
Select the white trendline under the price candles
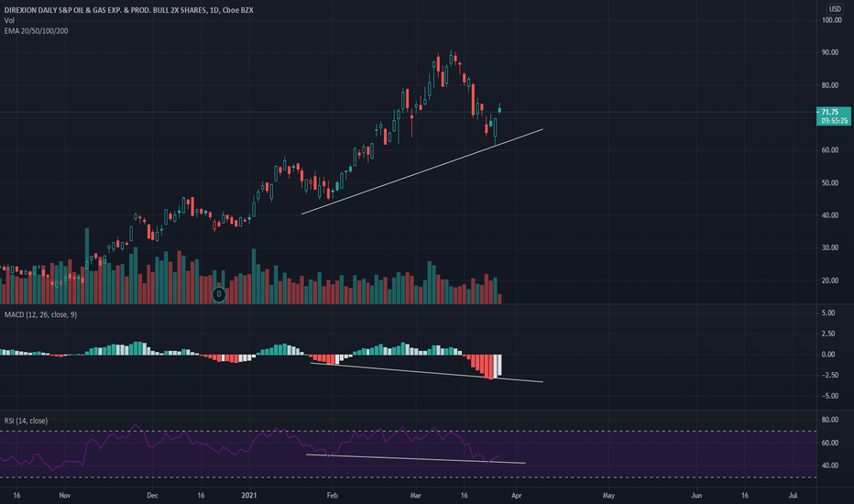click(x=422, y=171)
